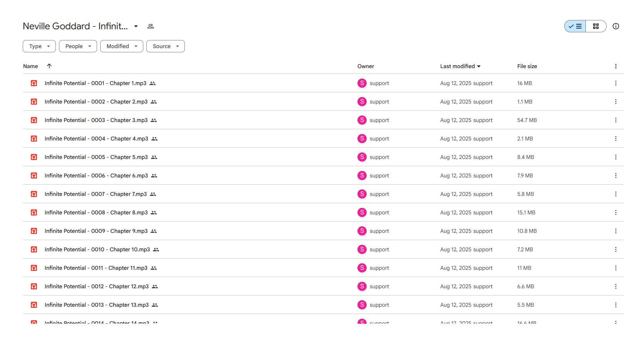Open the Type filter dropdown
The image size is (644, 351).
[x=39, y=46]
